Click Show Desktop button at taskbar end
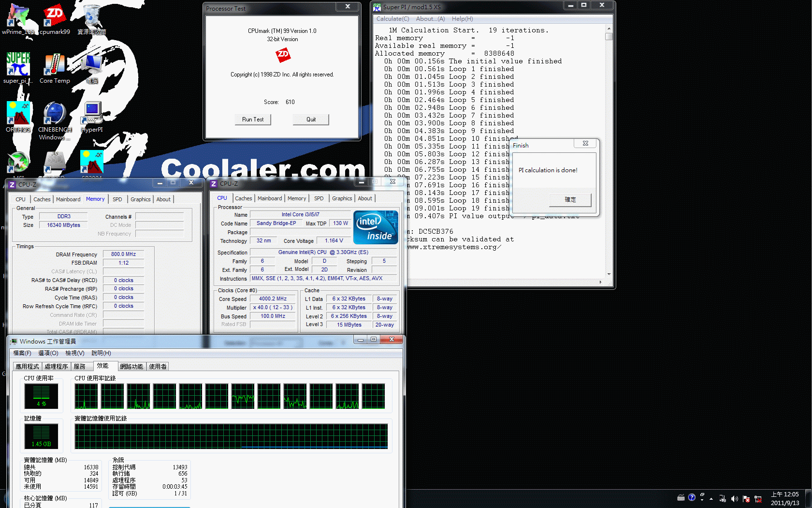The height and width of the screenshot is (508, 812). point(808,499)
